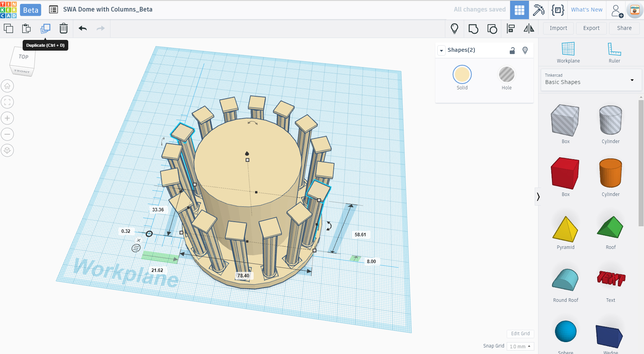
Task: Click the 21.62 dimension value
Action: click(157, 270)
